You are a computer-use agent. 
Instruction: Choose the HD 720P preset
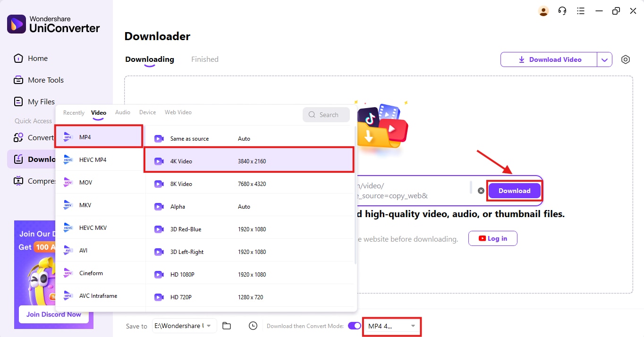[x=249, y=297]
